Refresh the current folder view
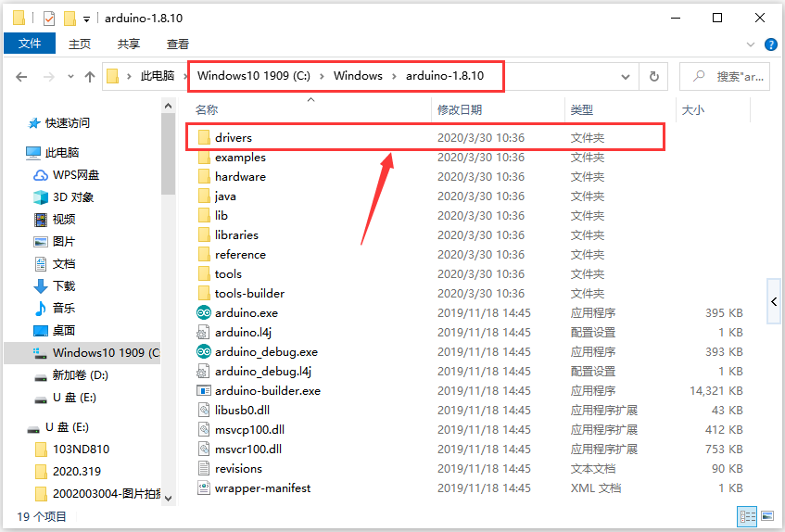 [x=653, y=77]
